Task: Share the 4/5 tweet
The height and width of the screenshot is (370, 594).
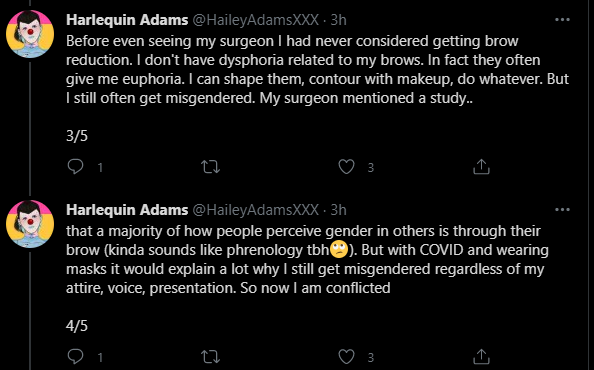Action: (481, 357)
